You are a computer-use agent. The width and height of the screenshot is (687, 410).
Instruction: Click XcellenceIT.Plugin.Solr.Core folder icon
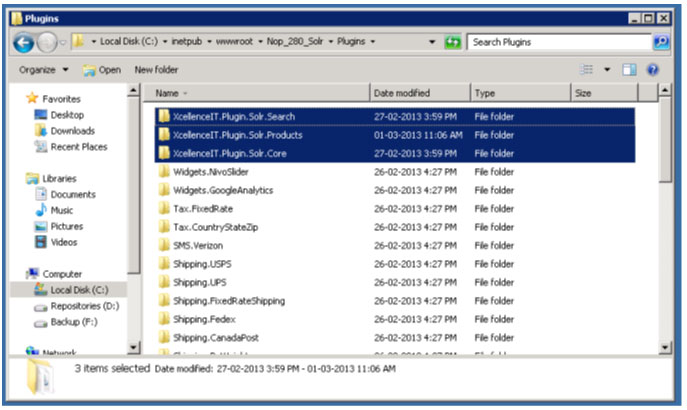164,153
